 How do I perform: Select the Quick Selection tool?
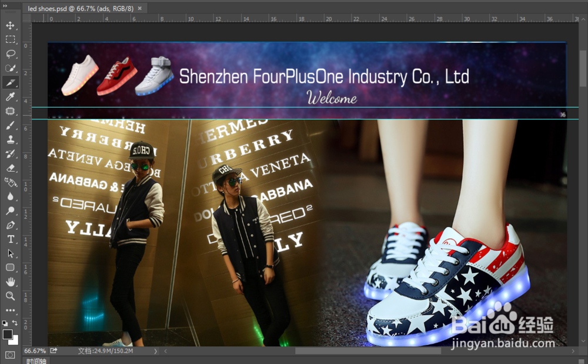click(10, 68)
